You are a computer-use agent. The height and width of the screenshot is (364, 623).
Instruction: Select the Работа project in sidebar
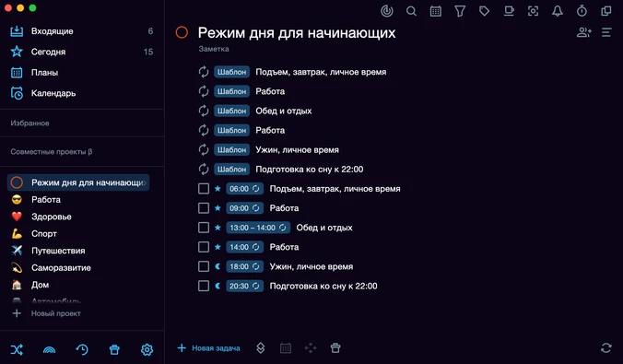[78, 199]
